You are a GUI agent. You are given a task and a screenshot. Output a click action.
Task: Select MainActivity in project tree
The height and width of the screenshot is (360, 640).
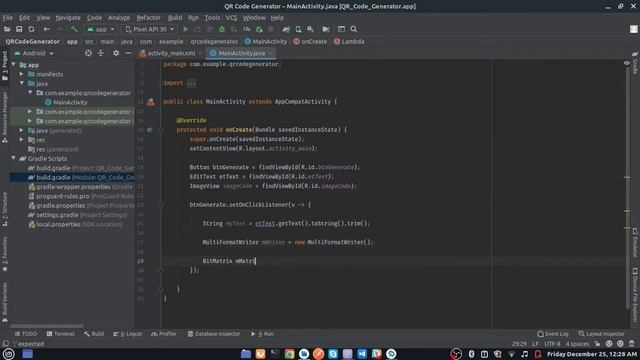pyautogui.click(x=70, y=102)
